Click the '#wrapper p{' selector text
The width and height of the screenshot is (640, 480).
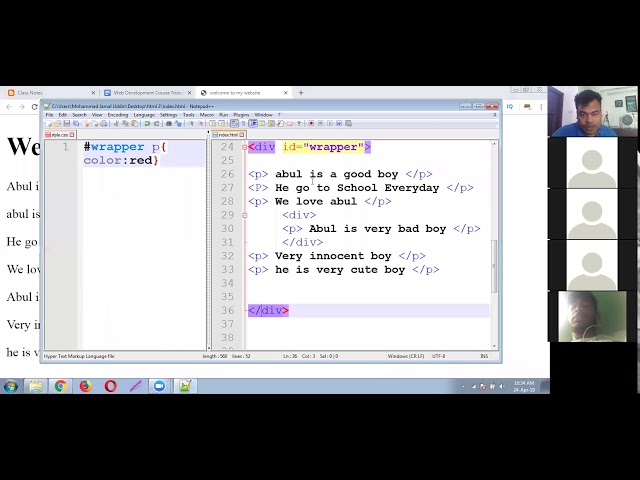tap(124, 147)
